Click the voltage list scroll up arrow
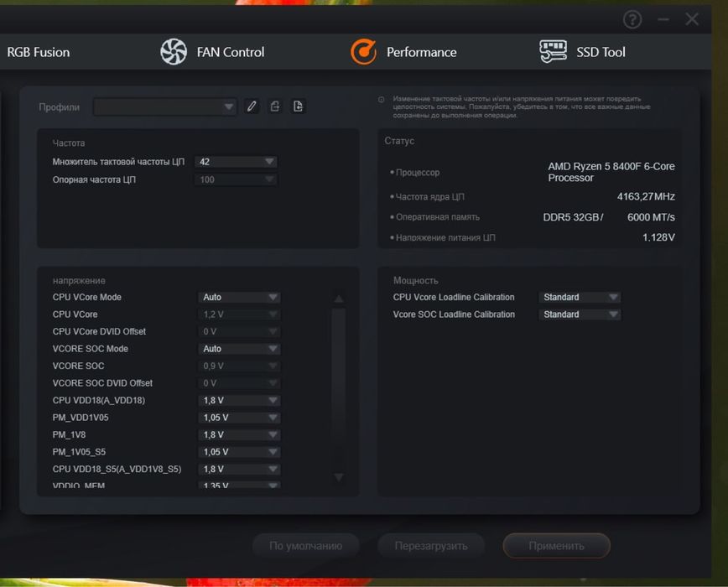 [x=339, y=299]
